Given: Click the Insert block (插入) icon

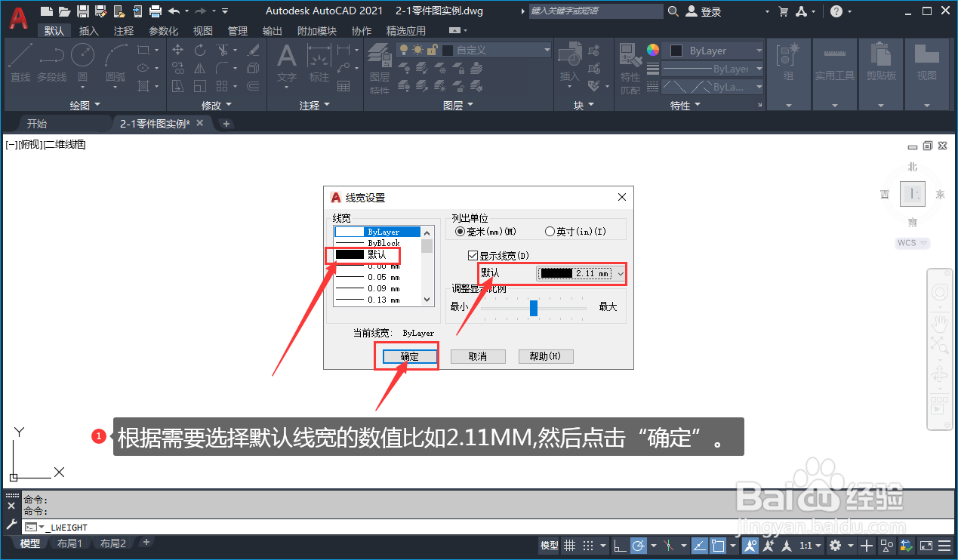Looking at the screenshot, I should pos(569,62).
